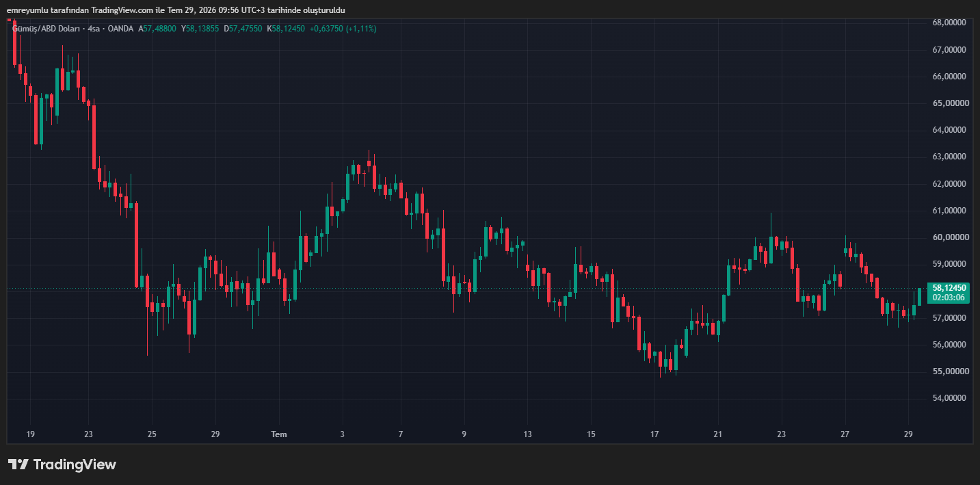The width and height of the screenshot is (980, 485).
Task: Select the current price tag 58,12450
Action: [949, 288]
